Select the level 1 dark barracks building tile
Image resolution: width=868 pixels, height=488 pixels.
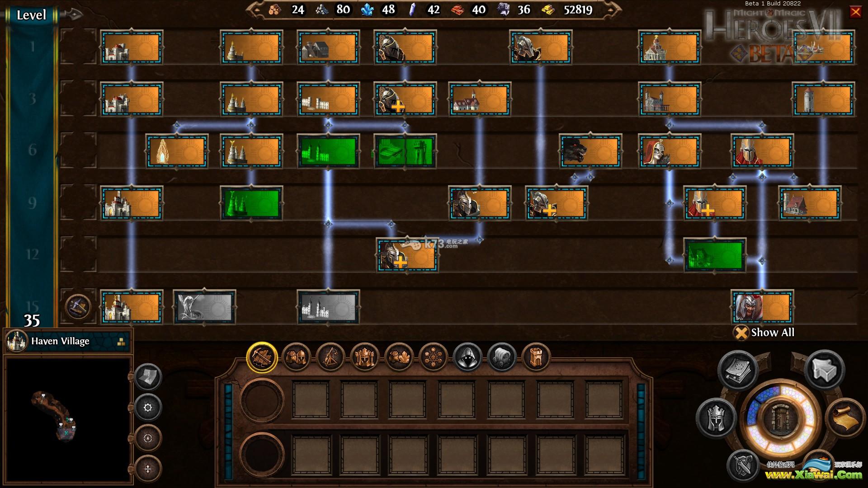[328, 47]
